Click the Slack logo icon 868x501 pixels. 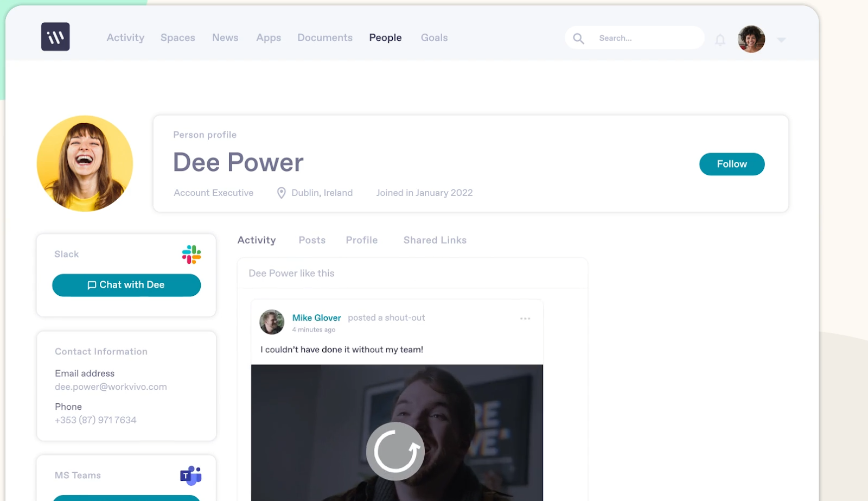[x=192, y=255]
